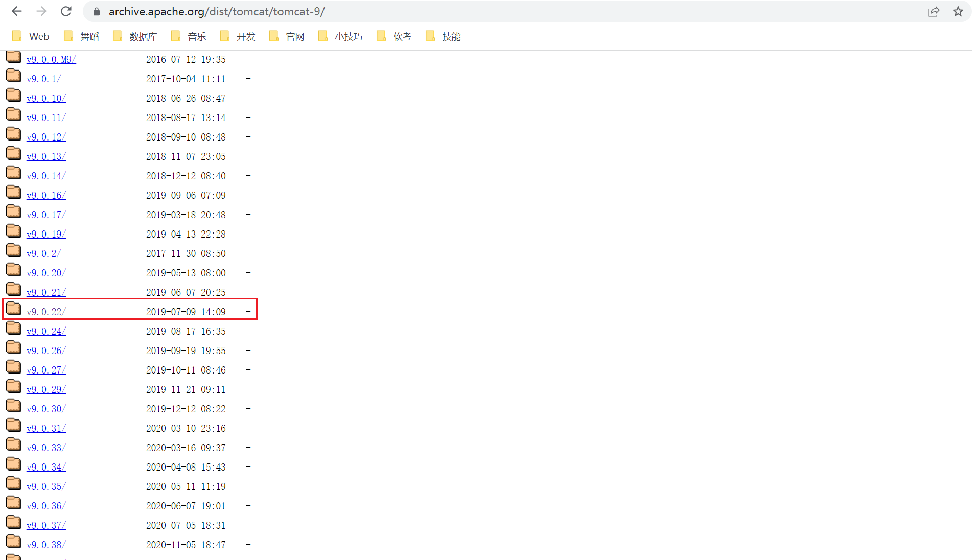Open the v9.0.16/ directory link
Screen dimensions: 972x560
(x=46, y=195)
